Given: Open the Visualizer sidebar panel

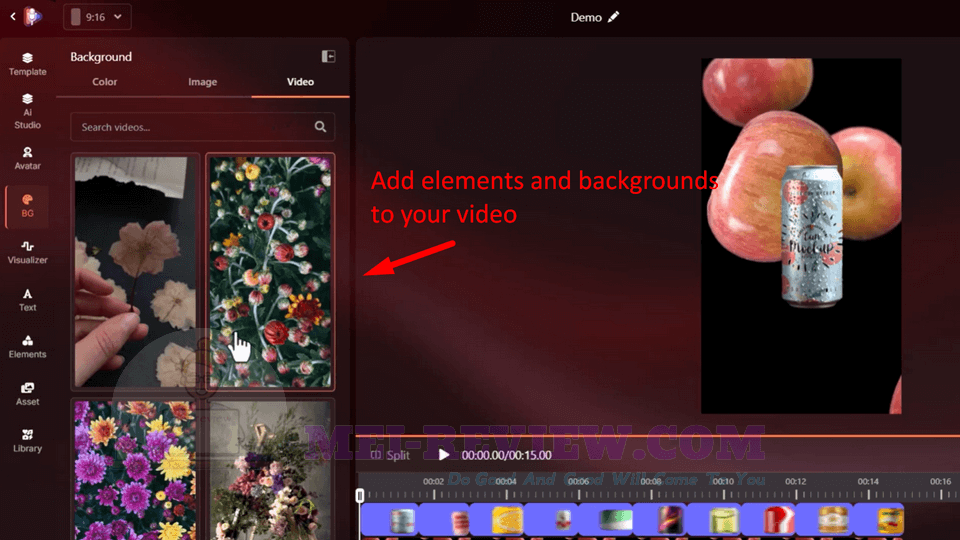Looking at the screenshot, I should (x=28, y=252).
